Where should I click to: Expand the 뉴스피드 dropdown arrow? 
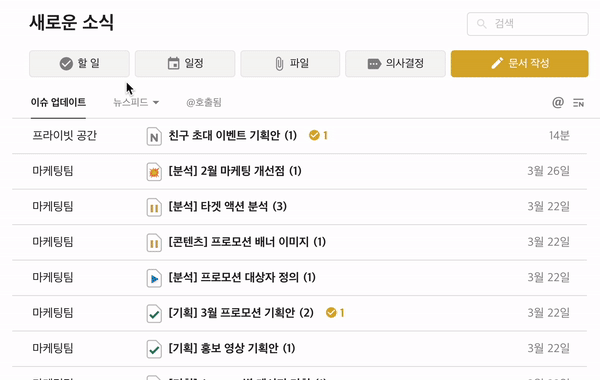pyautogui.click(x=156, y=103)
